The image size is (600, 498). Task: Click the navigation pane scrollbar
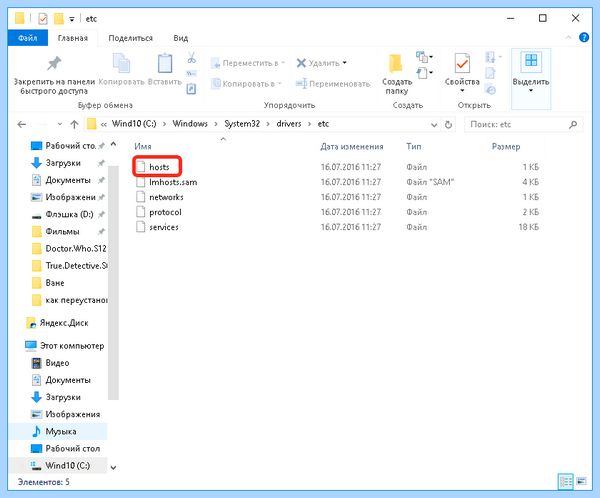pos(113,282)
